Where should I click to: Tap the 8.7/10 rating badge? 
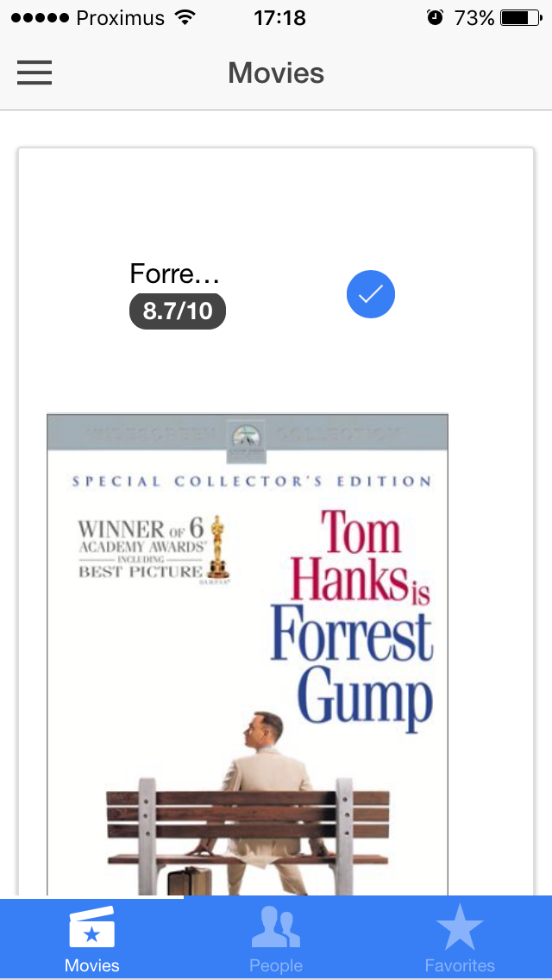[178, 311]
